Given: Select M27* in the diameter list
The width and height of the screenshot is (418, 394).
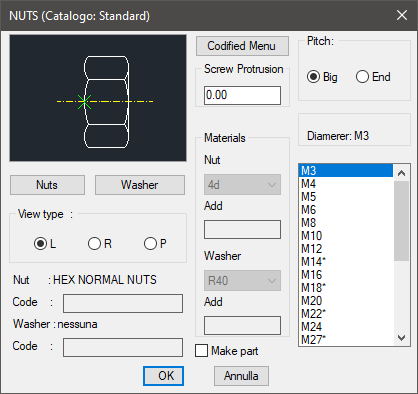Looking at the screenshot, I should point(346,339).
